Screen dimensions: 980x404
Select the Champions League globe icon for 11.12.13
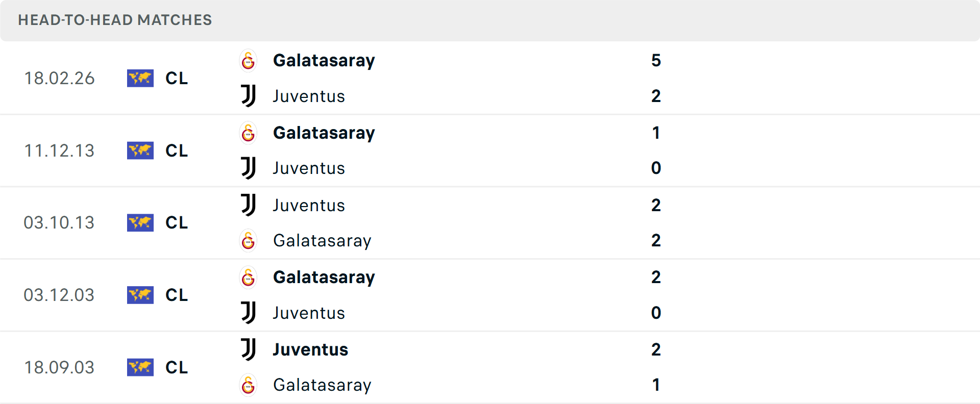[140, 150]
